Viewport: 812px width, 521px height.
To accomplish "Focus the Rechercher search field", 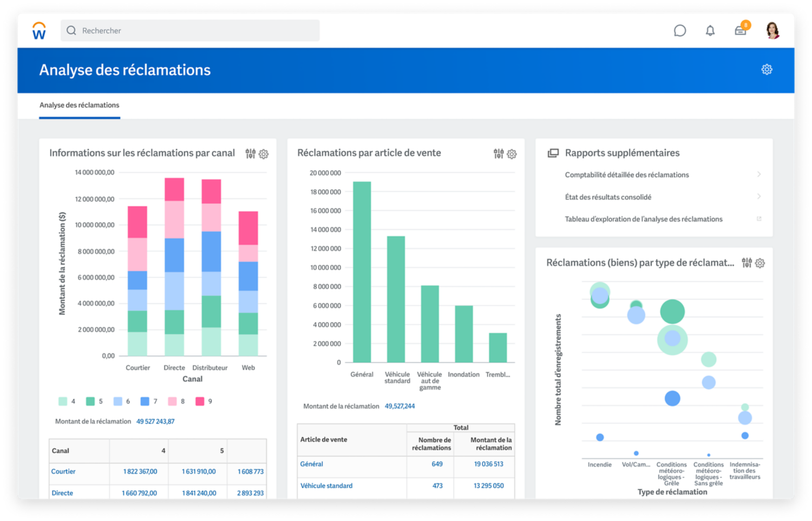I will (x=190, y=31).
